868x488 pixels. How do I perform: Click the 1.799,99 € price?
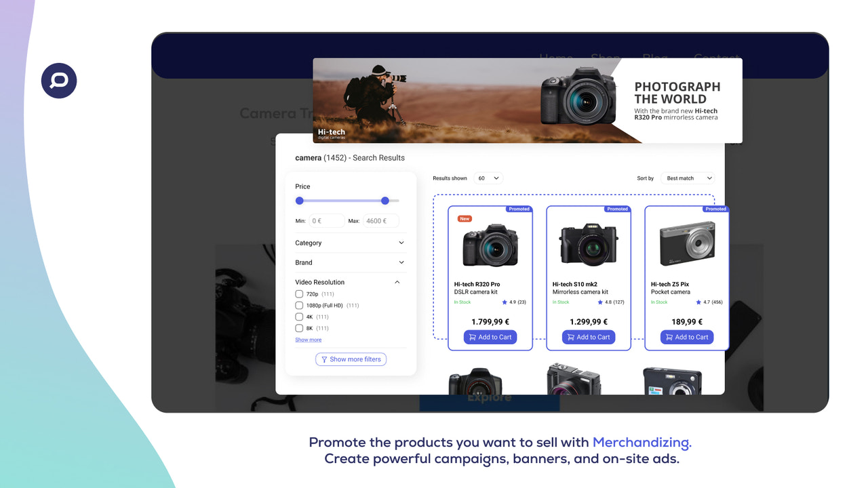[490, 322]
